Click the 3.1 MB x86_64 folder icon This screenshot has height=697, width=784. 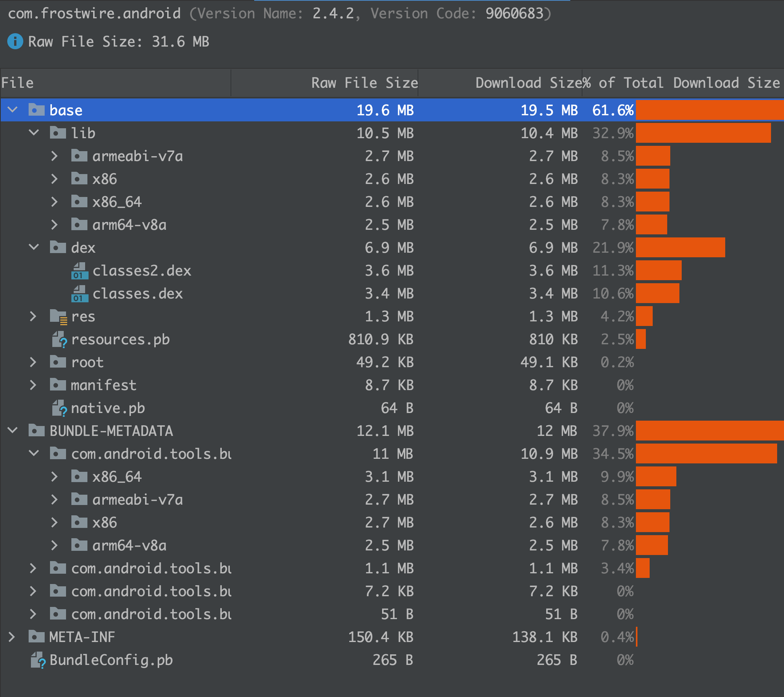click(79, 476)
